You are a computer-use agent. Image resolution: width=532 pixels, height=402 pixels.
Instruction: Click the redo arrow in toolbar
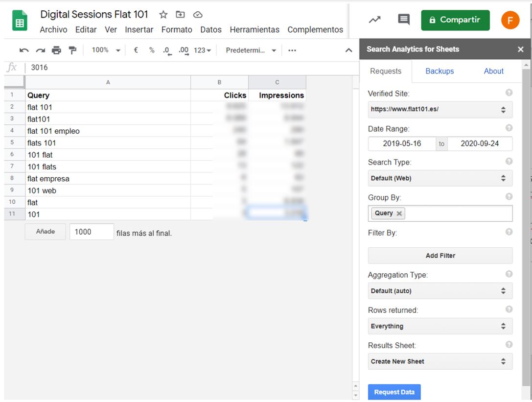click(40, 50)
